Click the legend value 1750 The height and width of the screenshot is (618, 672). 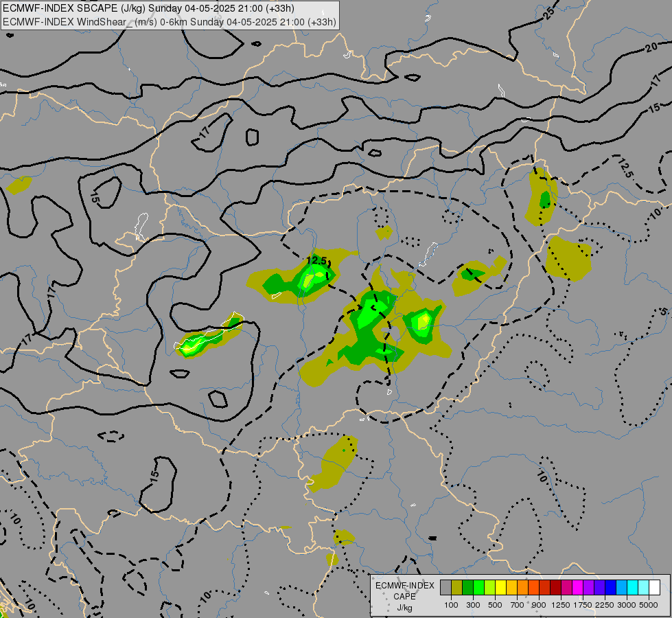click(583, 605)
